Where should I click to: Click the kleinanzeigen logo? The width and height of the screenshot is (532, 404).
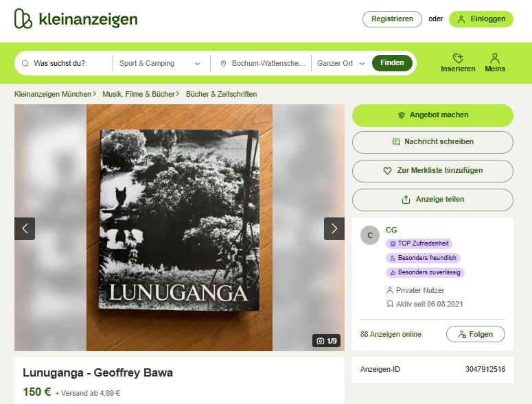tap(76, 19)
